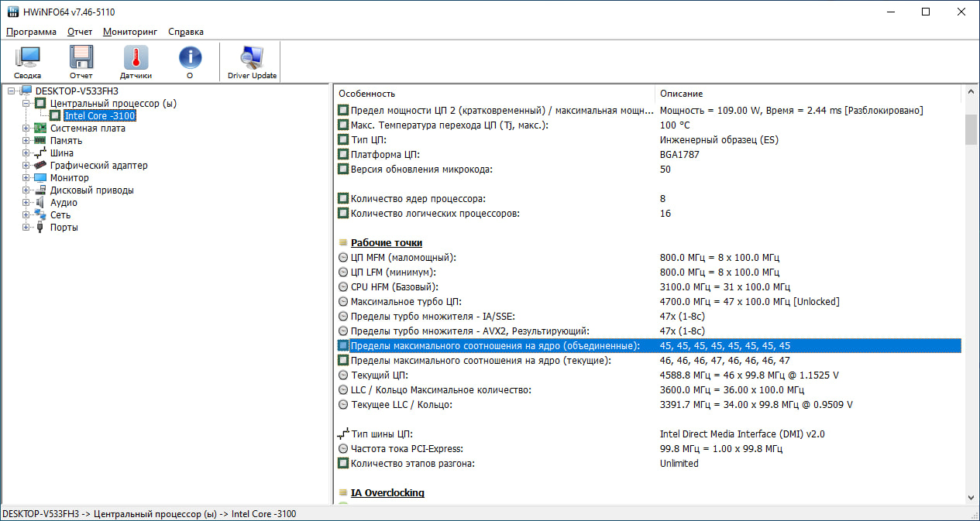
Task: Click icon beside Количество логических процессоров
Action: [x=343, y=214]
